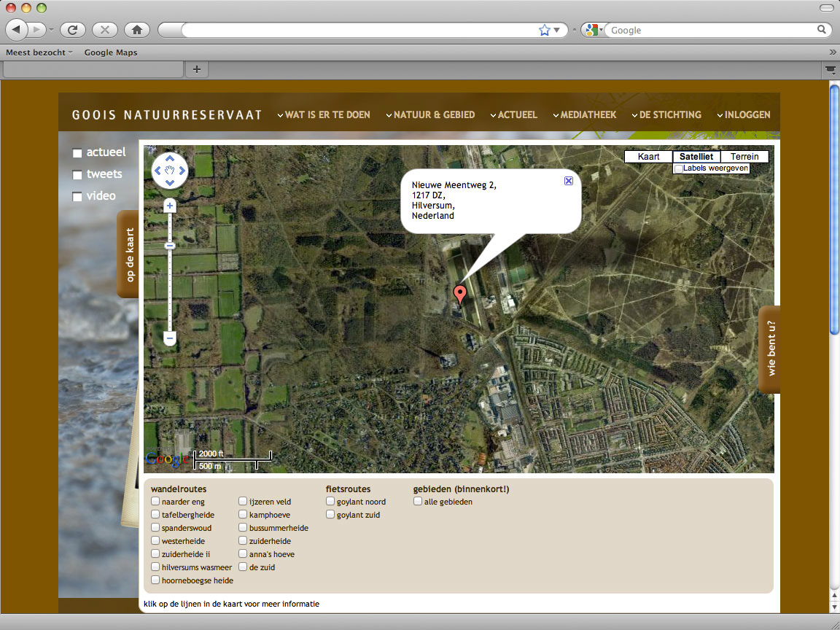Go to the Goois Natuurreservaat home

[x=167, y=115]
